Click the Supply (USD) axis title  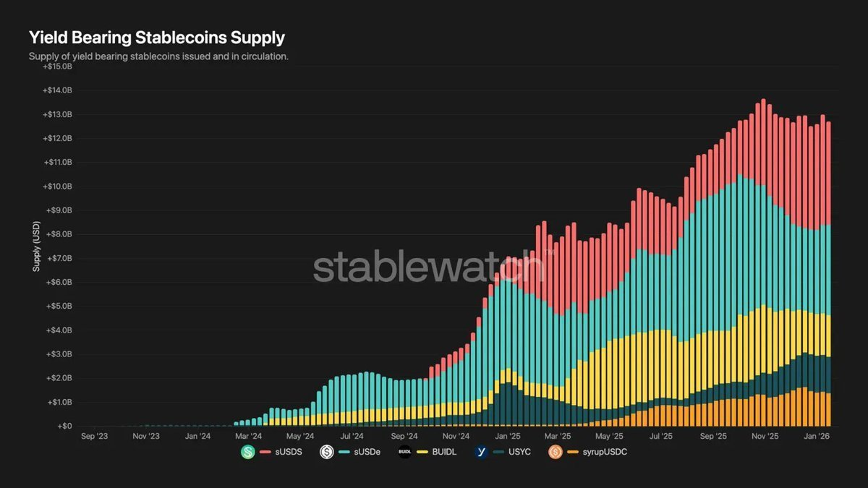click(35, 247)
